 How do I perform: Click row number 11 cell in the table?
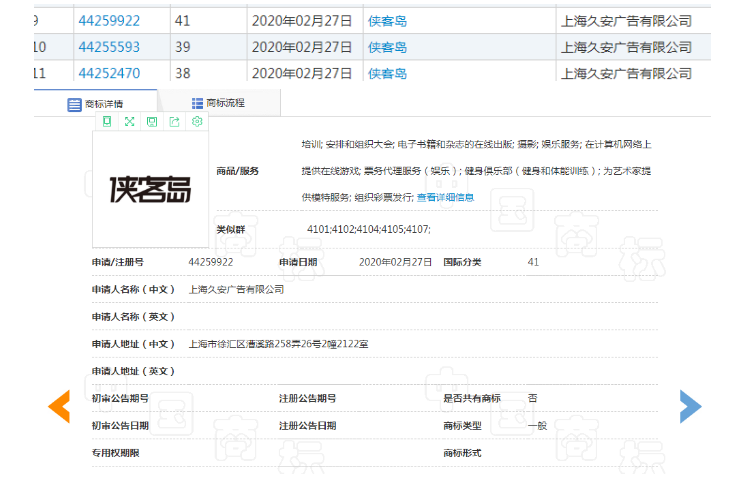tap(53, 72)
